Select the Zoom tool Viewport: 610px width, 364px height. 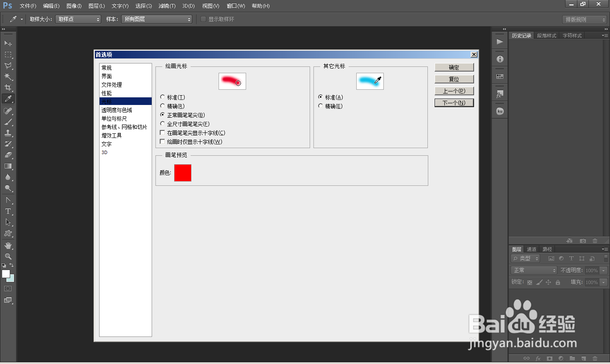click(8, 256)
